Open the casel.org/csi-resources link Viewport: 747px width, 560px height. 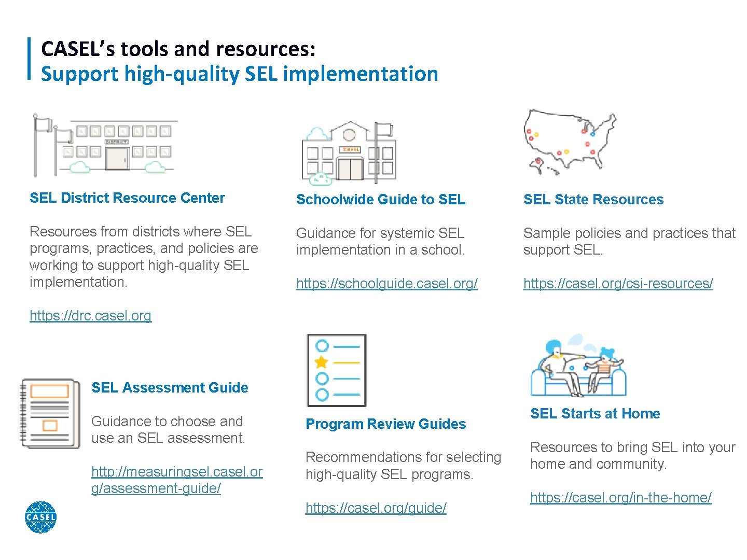[x=618, y=283]
